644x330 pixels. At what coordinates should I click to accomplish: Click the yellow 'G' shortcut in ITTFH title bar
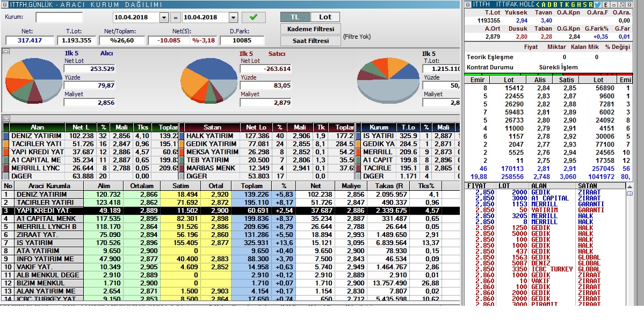[x=573, y=4]
